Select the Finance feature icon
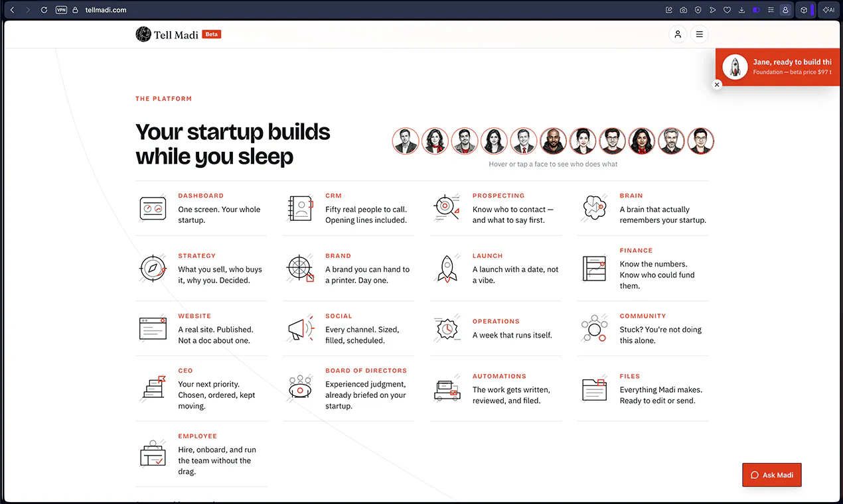 tap(594, 268)
